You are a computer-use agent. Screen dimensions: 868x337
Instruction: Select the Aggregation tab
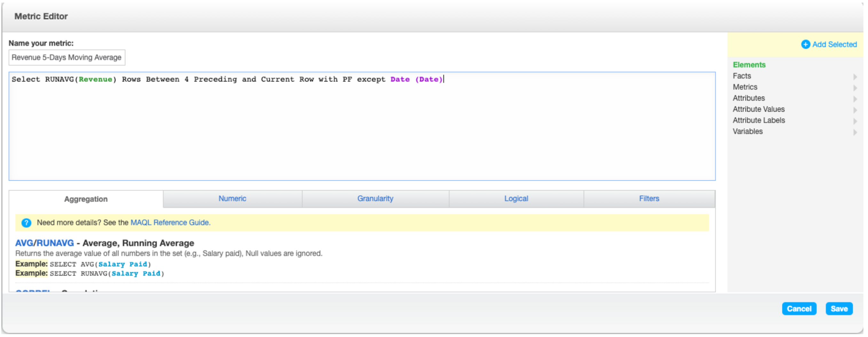pyautogui.click(x=86, y=199)
